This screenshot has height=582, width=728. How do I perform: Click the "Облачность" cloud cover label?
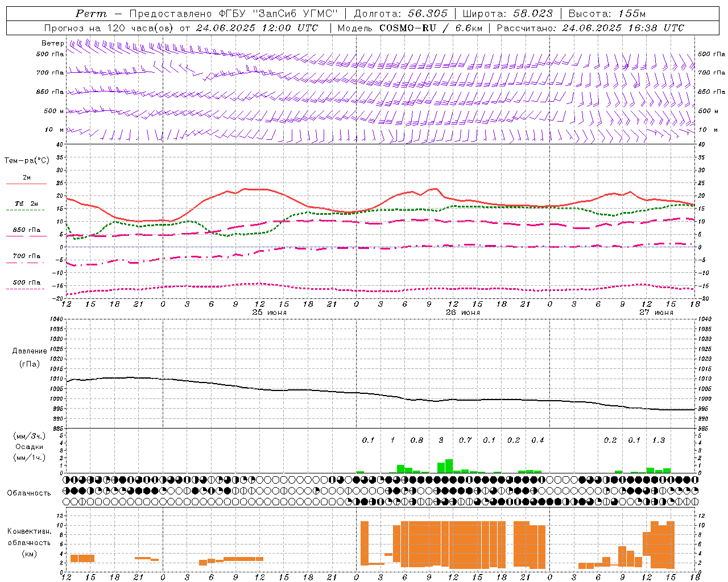click(x=29, y=493)
